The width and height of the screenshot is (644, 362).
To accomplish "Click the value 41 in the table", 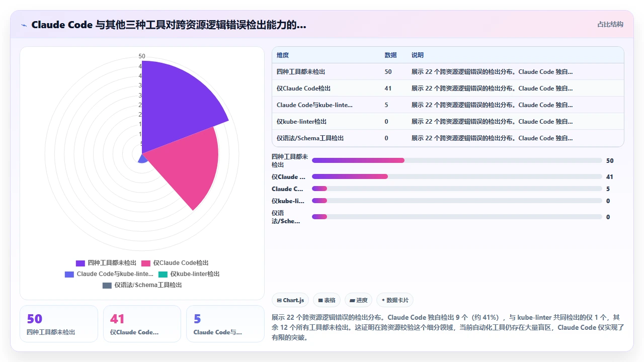I will 388,88.
